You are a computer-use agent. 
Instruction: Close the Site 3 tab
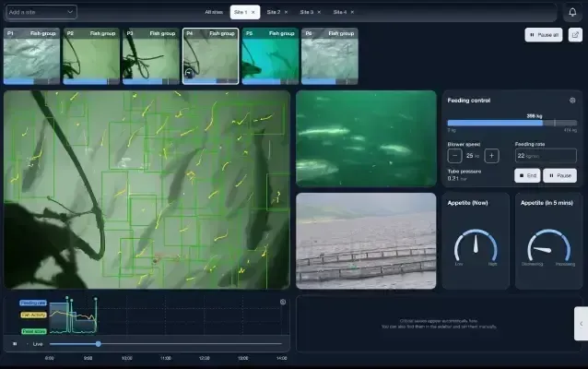319,12
